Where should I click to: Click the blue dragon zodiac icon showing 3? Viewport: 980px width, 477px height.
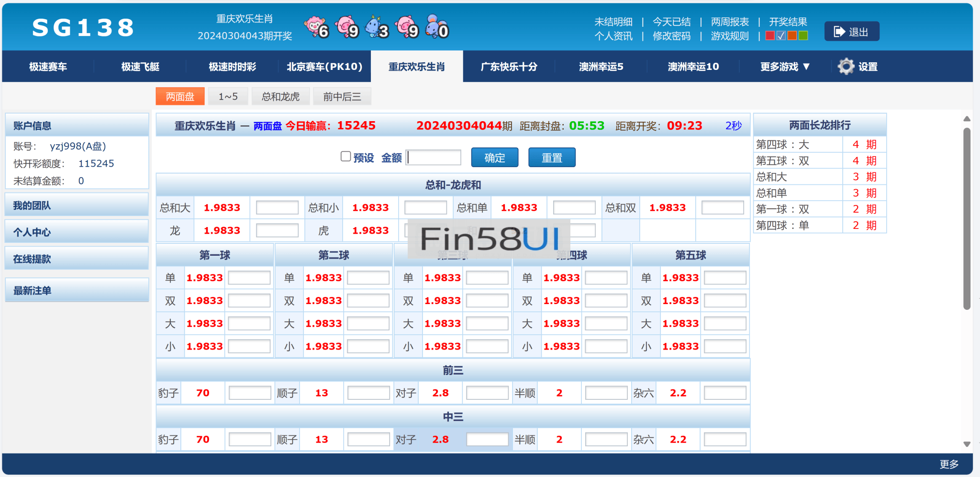pyautogui.click(x=376, y=27)
